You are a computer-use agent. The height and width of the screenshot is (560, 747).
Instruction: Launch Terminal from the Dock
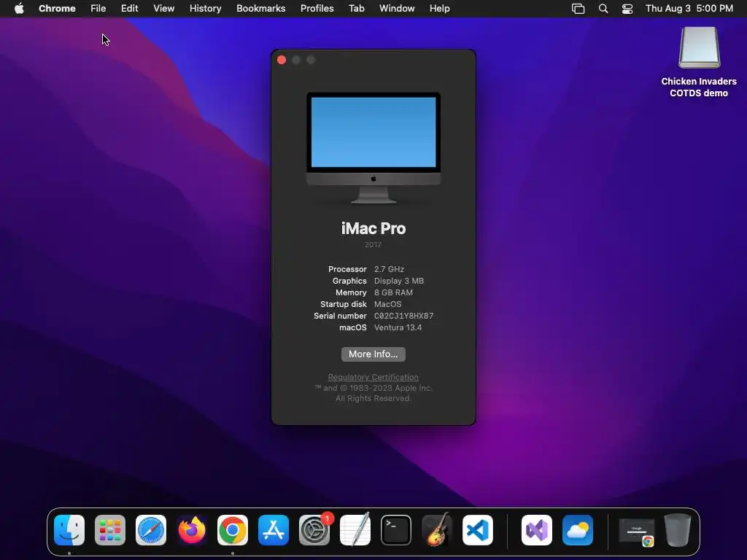[396, 530]
